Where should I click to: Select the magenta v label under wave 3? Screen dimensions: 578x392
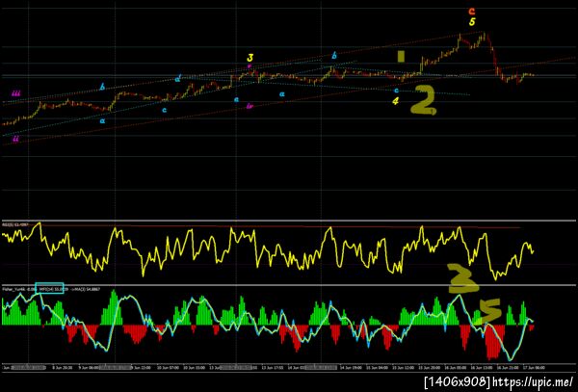coord(250,66)
